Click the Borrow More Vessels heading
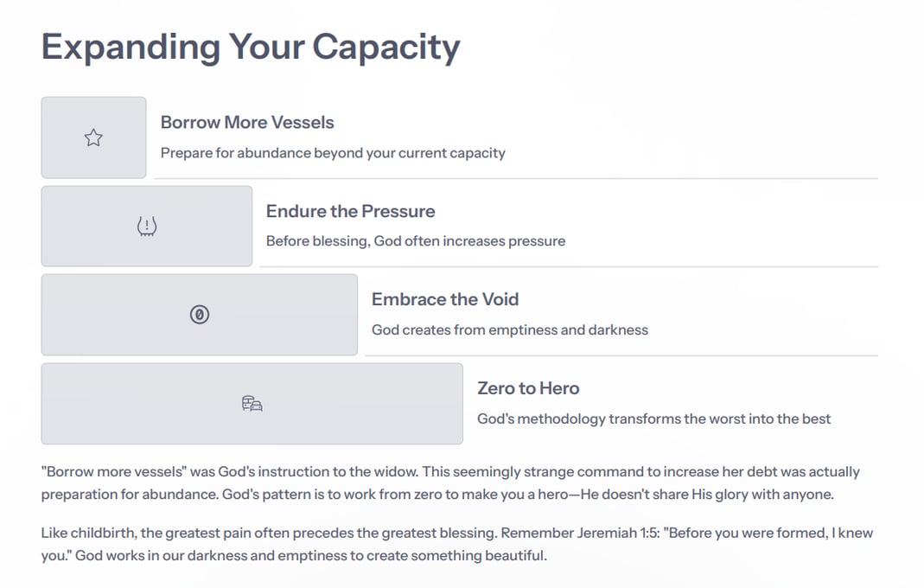Screen dimensions: 924x588 tap(247, 122)
